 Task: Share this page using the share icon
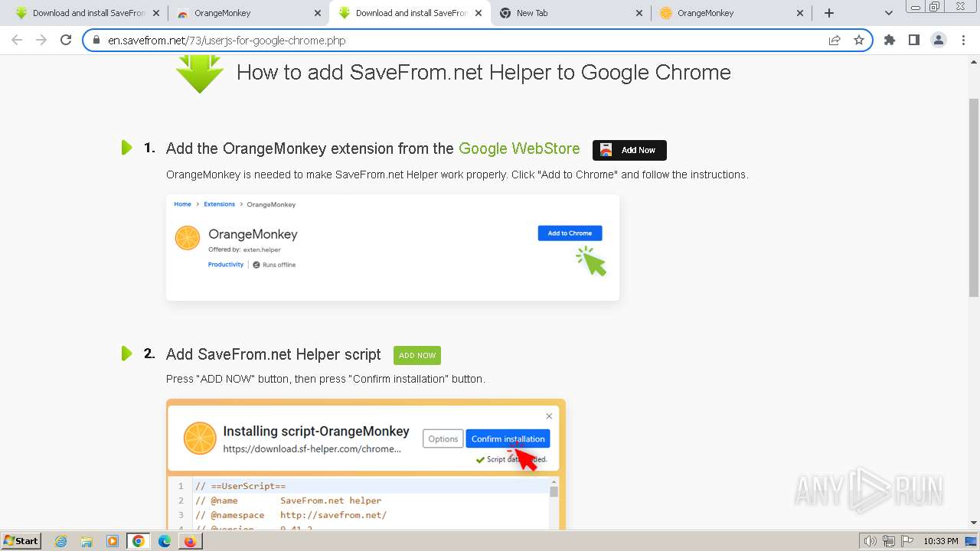pos(835,40)
